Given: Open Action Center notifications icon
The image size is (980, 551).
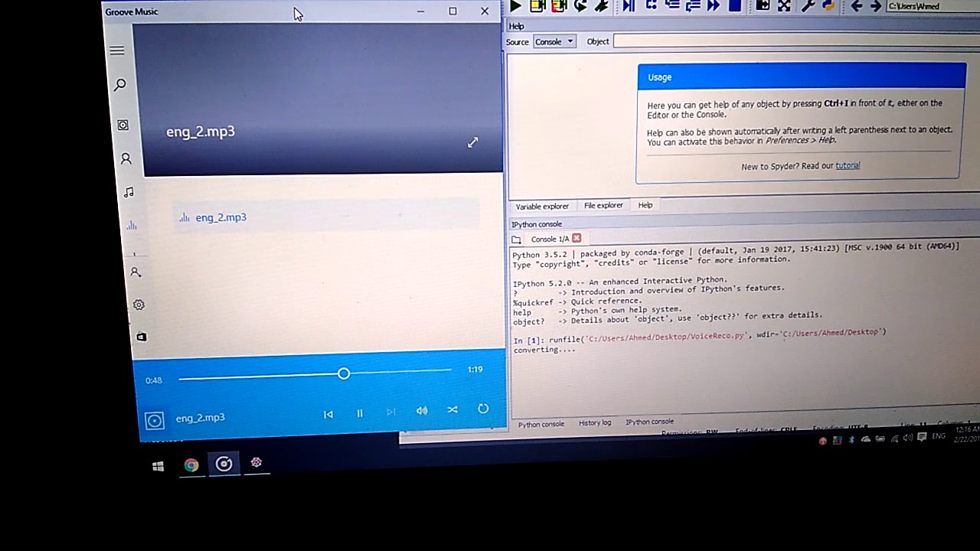Looking at the screenshot, I should click(922, 437).
